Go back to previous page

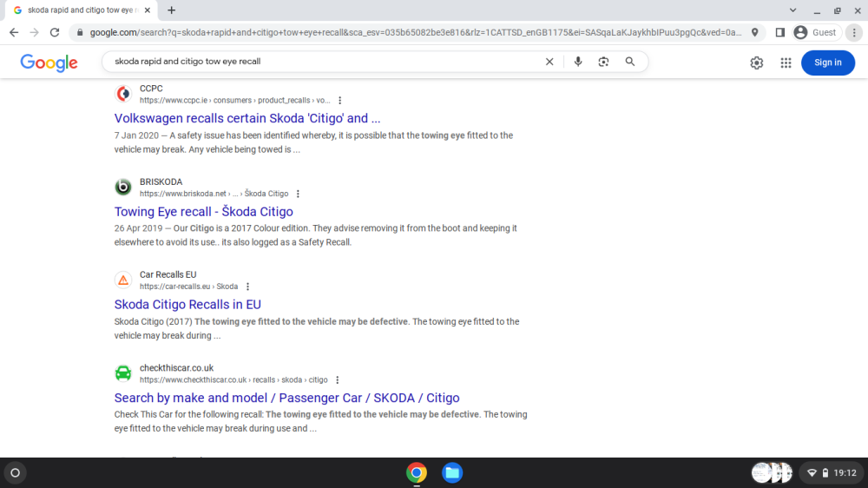14,33
